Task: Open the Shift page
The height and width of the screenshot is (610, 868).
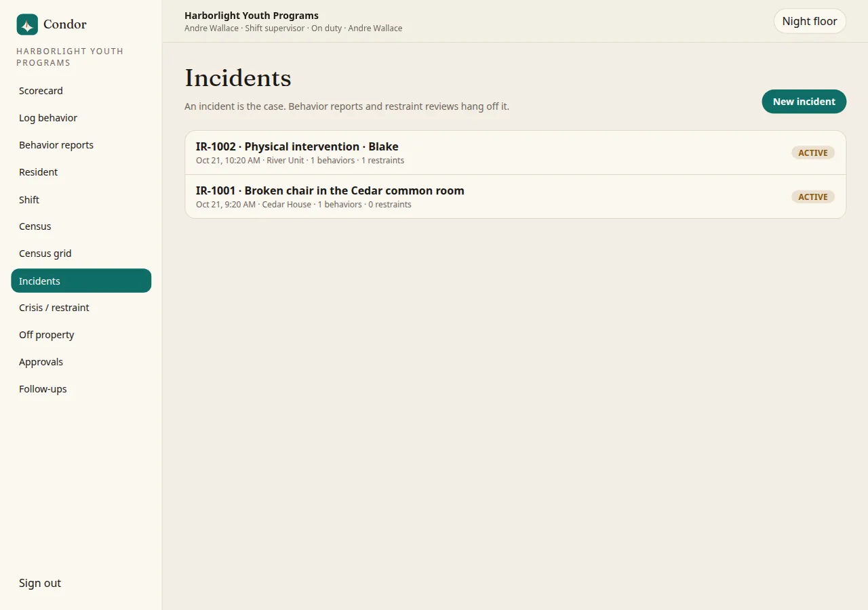Action: 81,199
